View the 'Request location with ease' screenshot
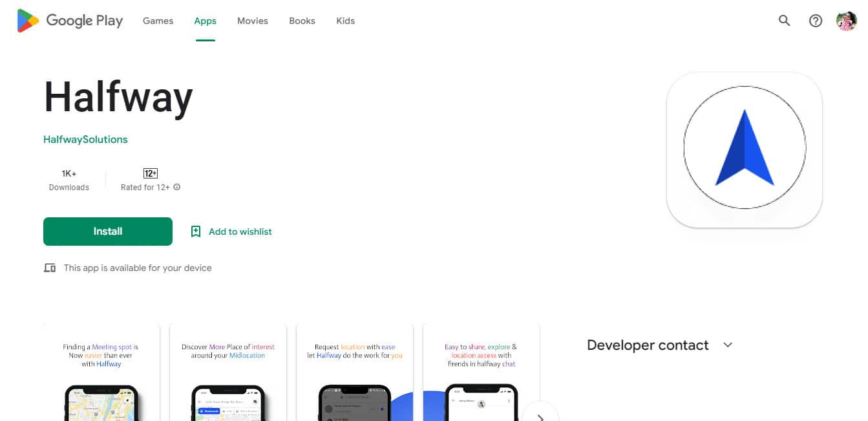Image resolution: width=868 pixels, height=421 pixels. [x=355, y=372]
